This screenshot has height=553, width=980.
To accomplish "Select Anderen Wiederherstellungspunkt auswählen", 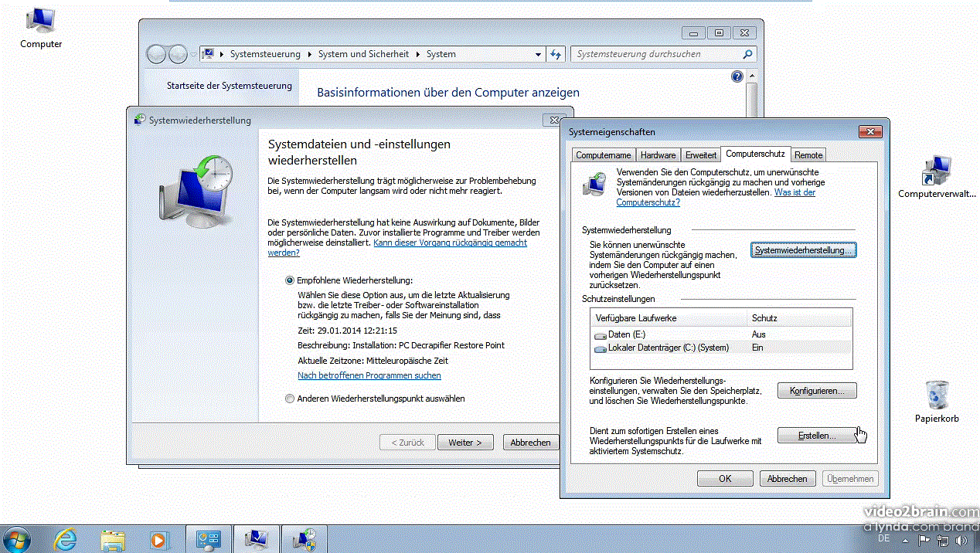I will click(x=290, y=399).
